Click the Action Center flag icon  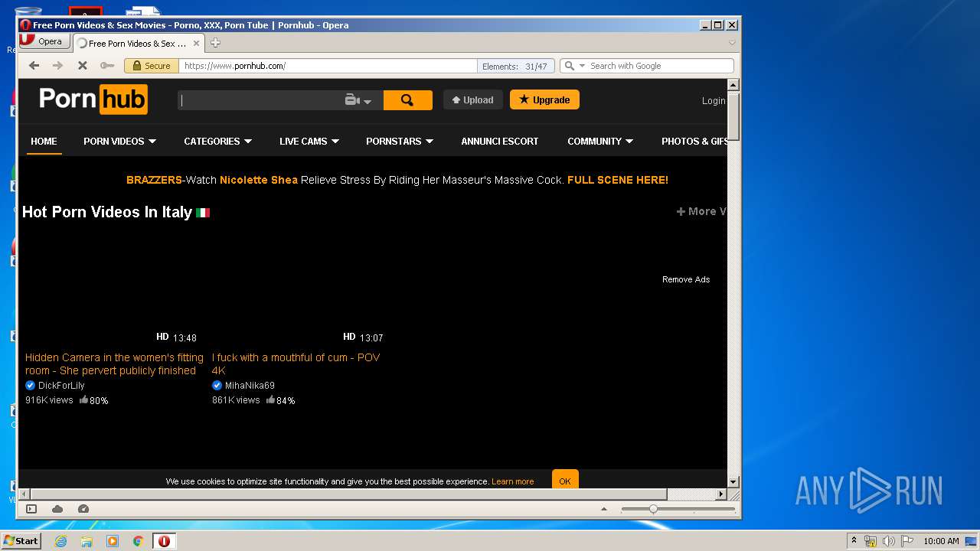pyautogui.click(x=907, y=541)
